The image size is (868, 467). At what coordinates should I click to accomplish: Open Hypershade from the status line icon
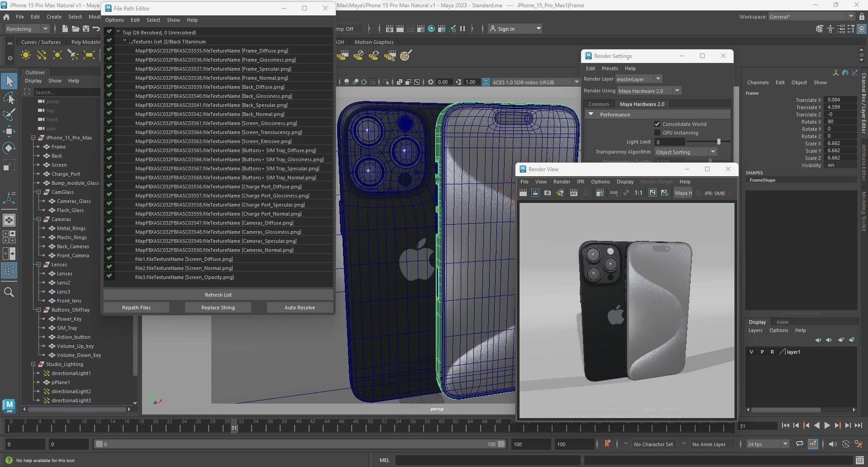431,29
